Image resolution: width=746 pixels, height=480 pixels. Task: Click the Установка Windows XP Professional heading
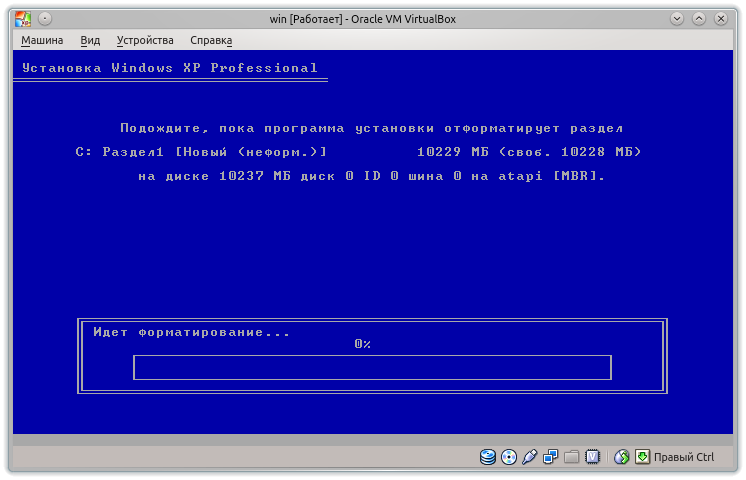(170, 68)
